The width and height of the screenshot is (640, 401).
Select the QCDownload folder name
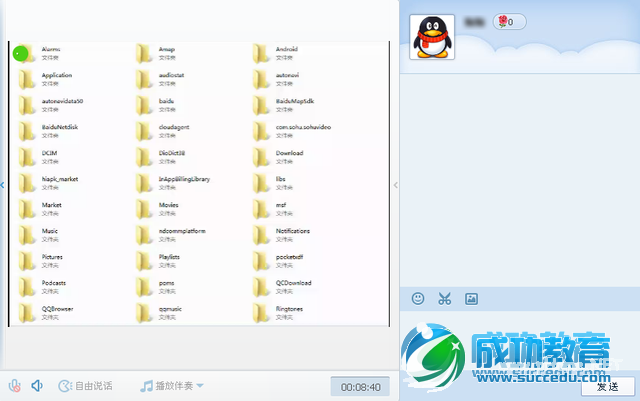click(293, 283)
